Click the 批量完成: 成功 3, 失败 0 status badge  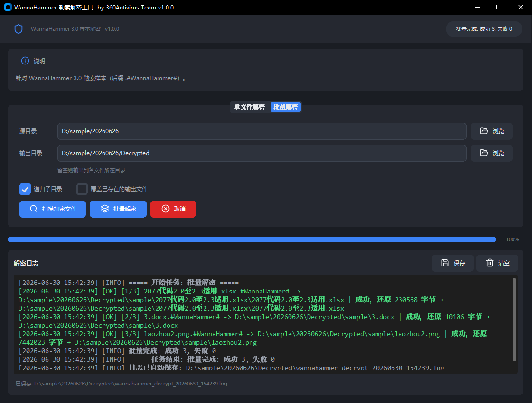[x=484, y=29]
